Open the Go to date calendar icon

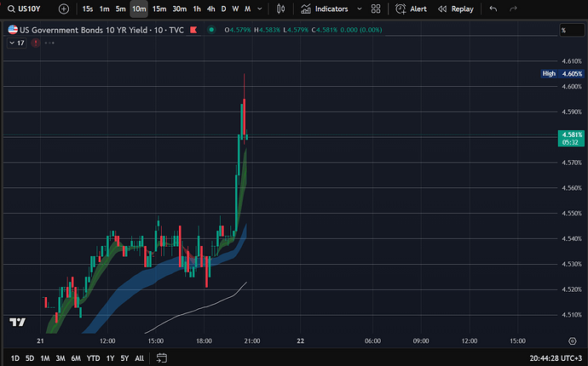(162, 358)
